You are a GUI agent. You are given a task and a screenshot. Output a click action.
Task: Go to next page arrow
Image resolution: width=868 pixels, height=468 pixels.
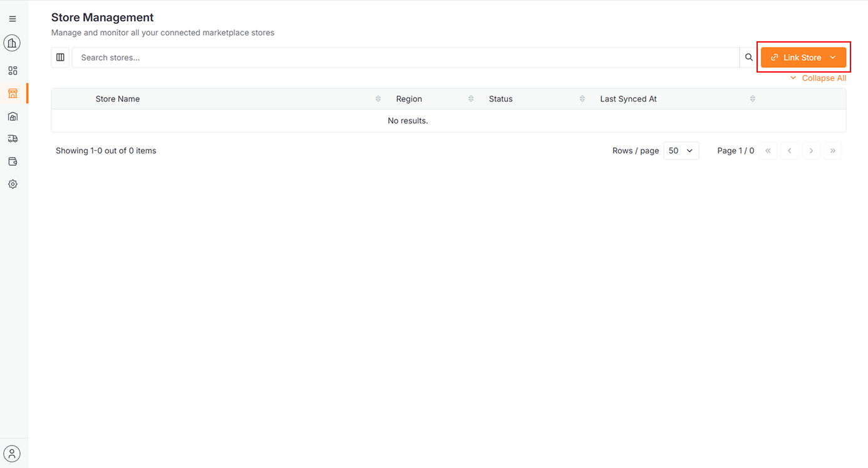point(811,151)
